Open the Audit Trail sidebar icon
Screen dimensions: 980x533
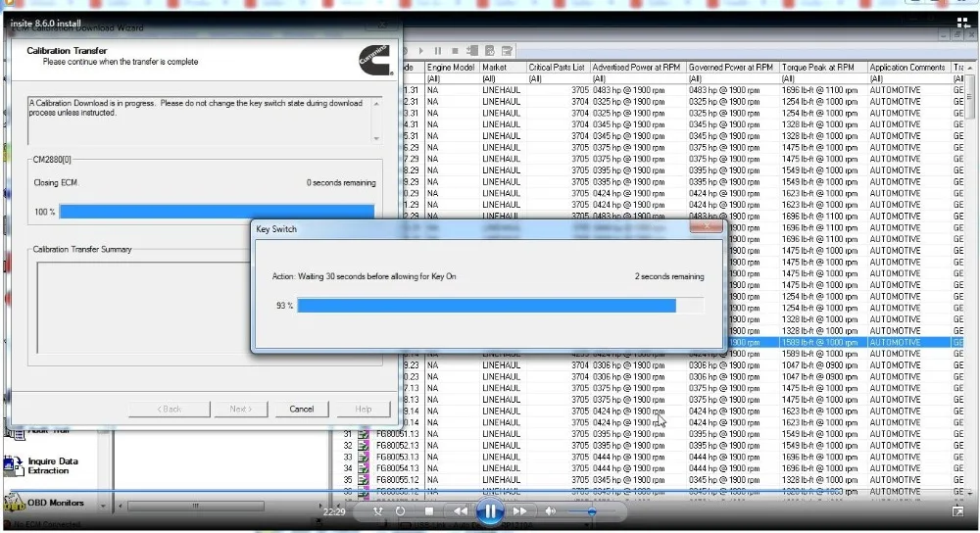click(x=15, y=432)
